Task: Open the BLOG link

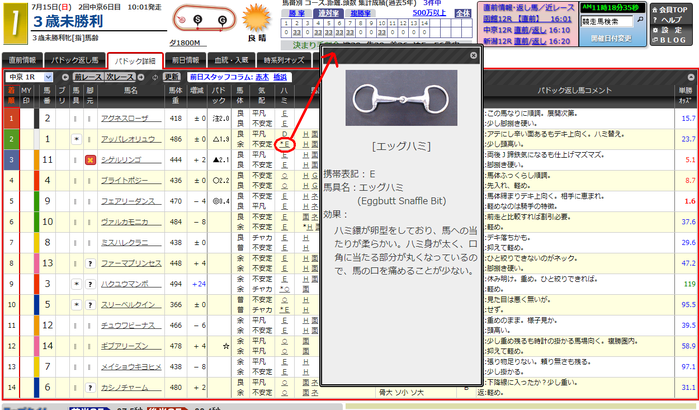Action: click(x=670, y=40)
